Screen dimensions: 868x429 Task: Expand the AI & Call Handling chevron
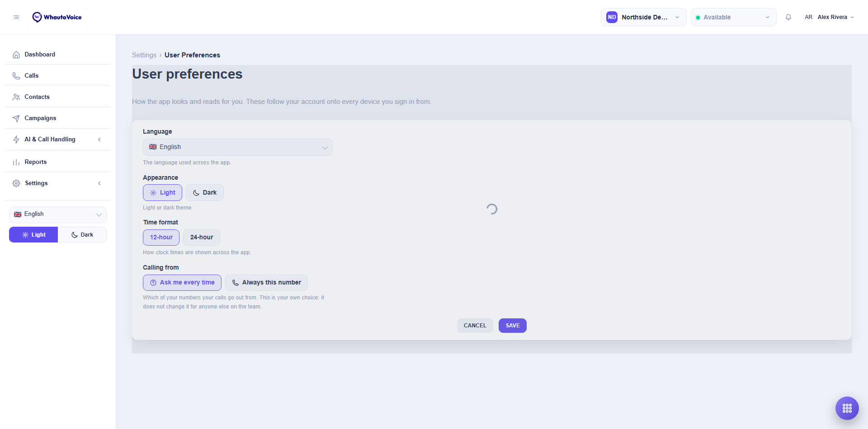pyautogui.click(x=99, y=140)
